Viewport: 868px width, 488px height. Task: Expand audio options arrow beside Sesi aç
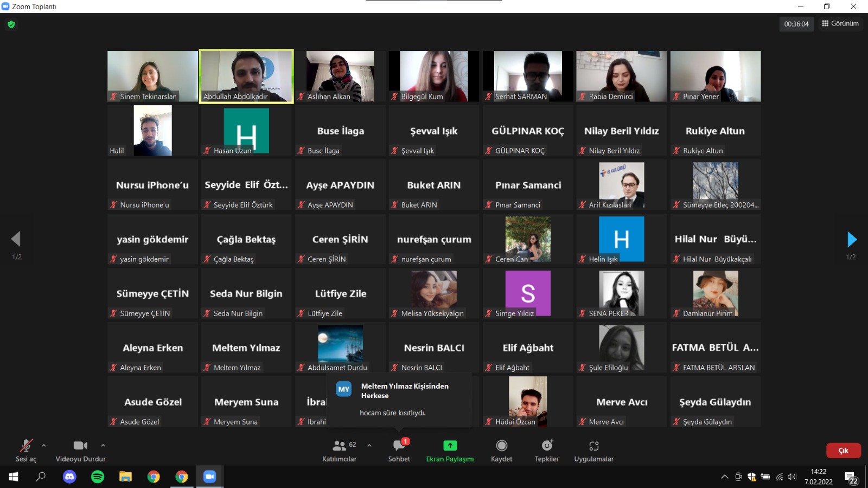tap(44, 445)
